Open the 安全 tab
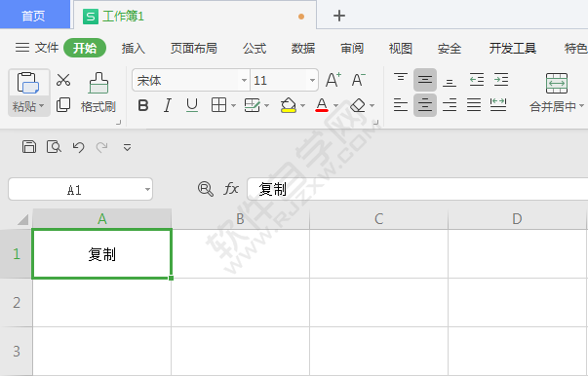The height and width of the screenshot is (376, 588). (x=450, y=49)
